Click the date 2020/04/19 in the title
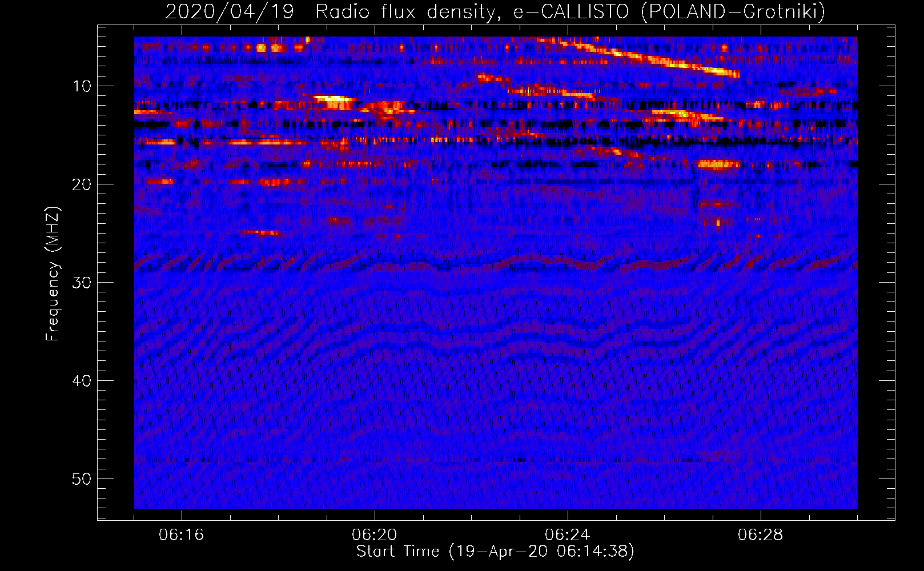This screenshot has height=571, width=924. click(230, 11)
